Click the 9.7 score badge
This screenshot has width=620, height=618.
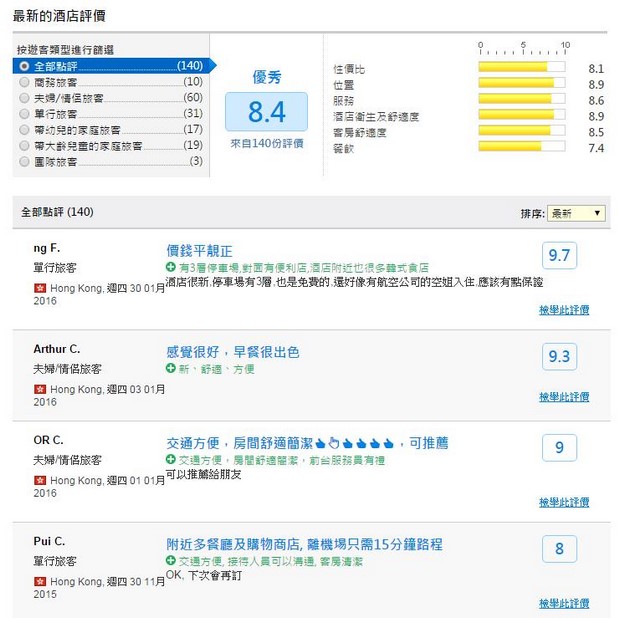[559, 255]
